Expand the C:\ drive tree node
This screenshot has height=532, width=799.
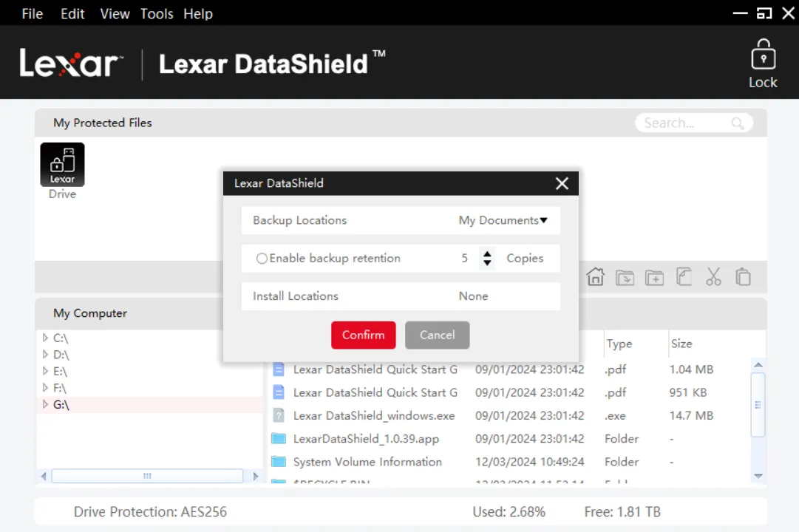45,338
